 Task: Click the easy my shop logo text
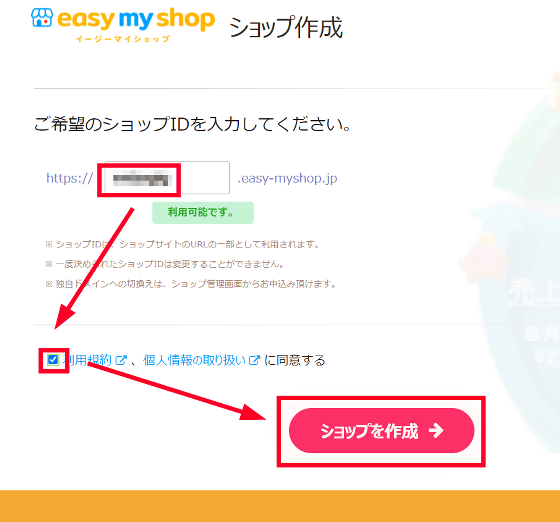[136, 19]
